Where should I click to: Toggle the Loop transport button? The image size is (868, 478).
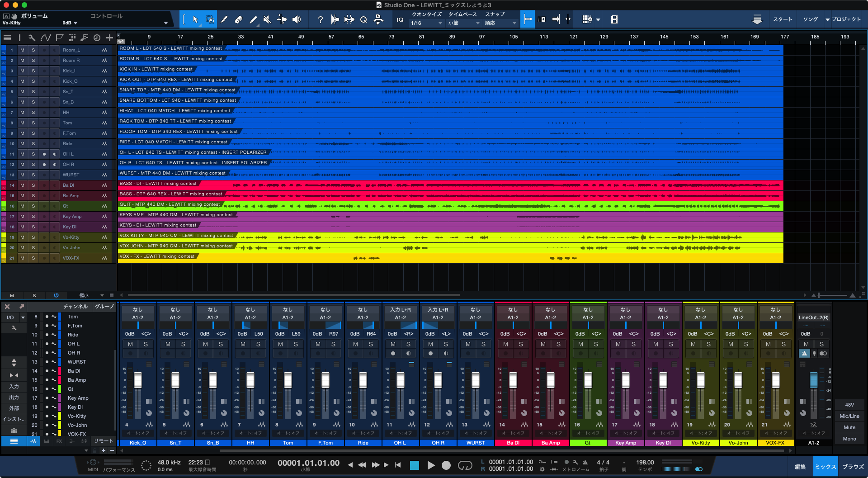pyautogui.click(x=465, y=465)
